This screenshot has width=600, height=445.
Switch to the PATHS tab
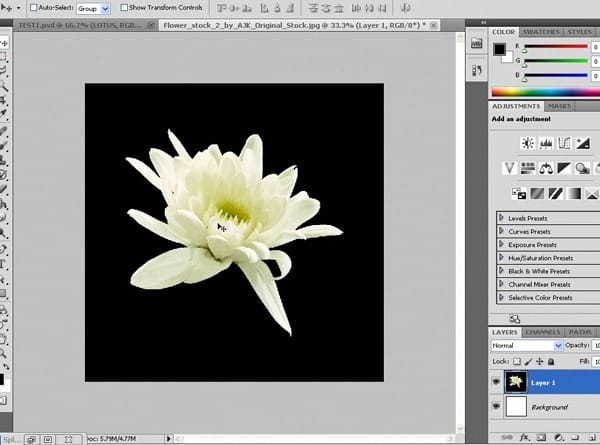[580, 332]
